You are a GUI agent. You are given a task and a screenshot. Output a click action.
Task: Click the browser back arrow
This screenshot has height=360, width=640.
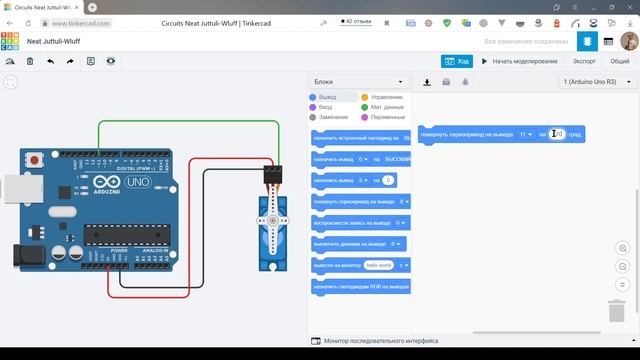pos(10,23)
